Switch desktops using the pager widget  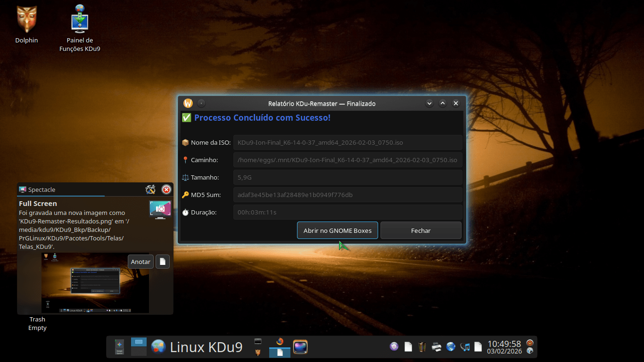(139, 347)
